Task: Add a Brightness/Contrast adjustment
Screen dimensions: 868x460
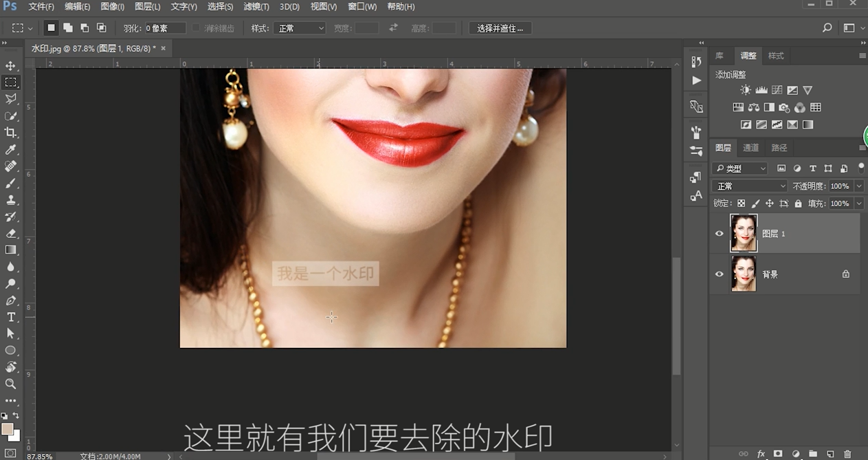Action: 746,90
